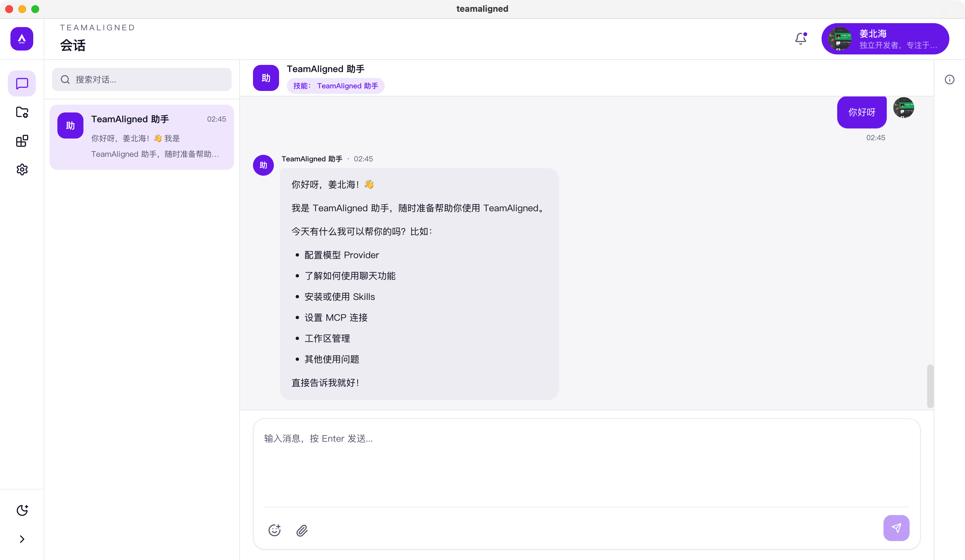965x560 pixels.
Task: Click the 配置模型 Provider list item
Action: tap(341, 255)
